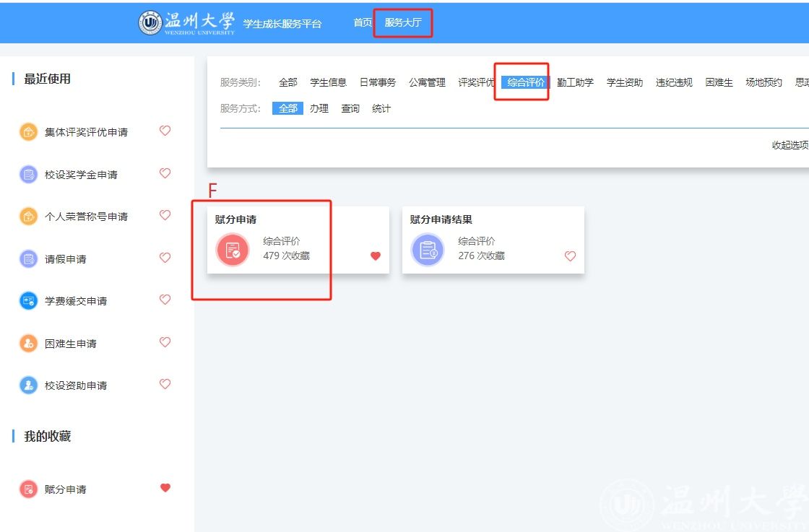This screenshot has height=532, width=809.
Task: Open 学费缓交申请 using its blue icon
Action: [28, 301]
